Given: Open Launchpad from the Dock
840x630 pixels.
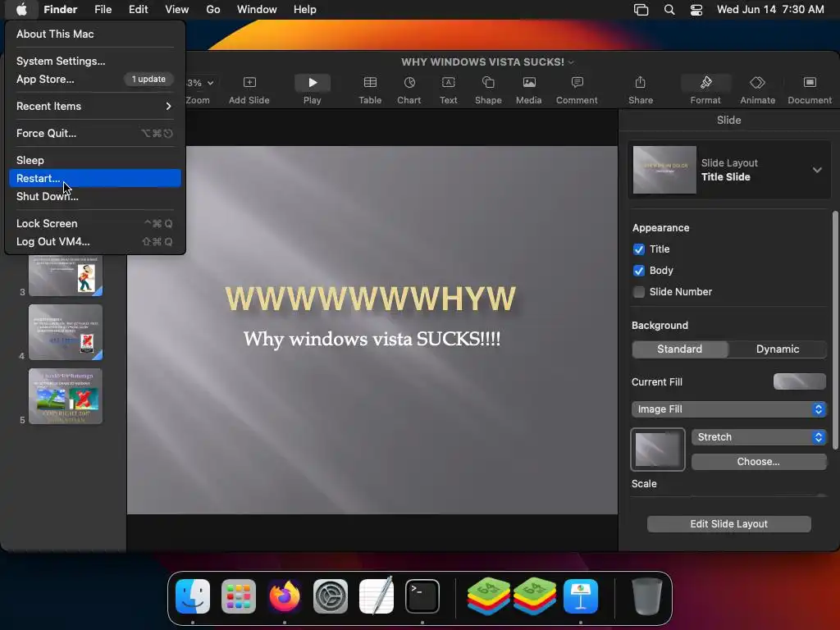Looking at the screenshot, I should [239, 596].
